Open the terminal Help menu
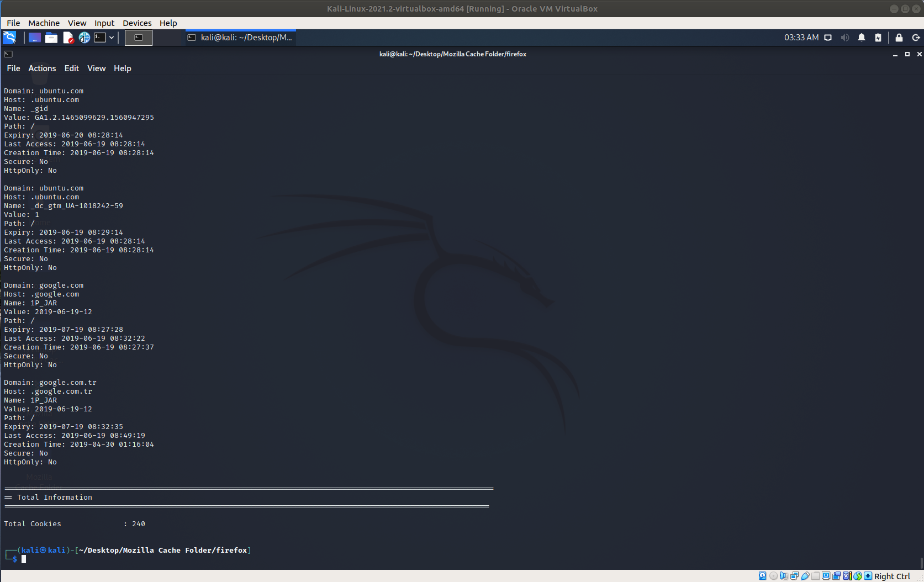The image size is (924, 582). (123, 68)
